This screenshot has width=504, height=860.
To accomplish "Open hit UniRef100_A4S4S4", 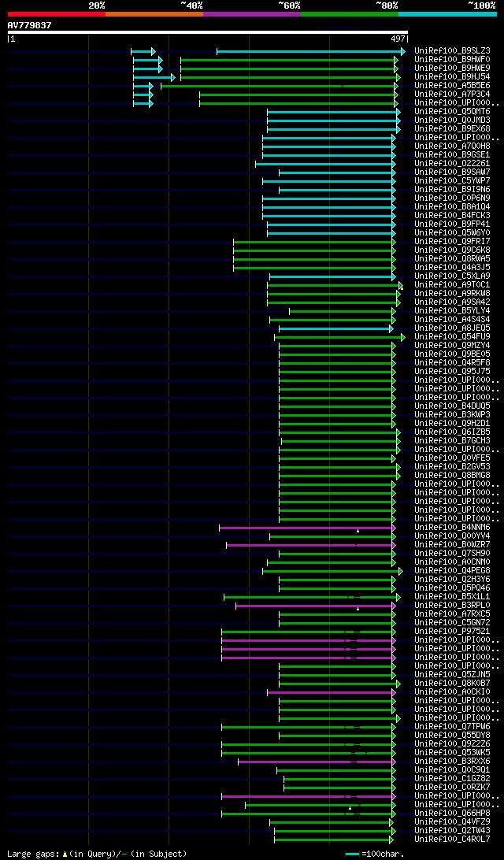I will pos(452,319).
